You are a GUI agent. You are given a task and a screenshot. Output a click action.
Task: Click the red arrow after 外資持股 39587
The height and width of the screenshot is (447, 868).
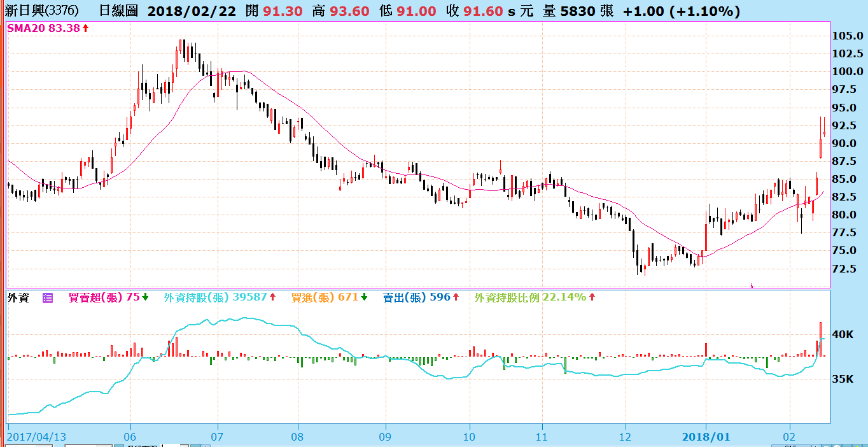272,297
